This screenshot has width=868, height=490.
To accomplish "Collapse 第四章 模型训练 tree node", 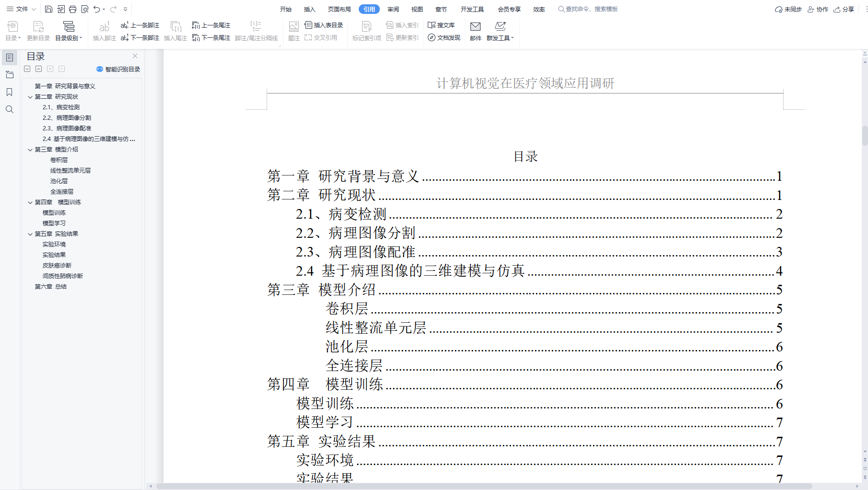I will click(30, 202).
